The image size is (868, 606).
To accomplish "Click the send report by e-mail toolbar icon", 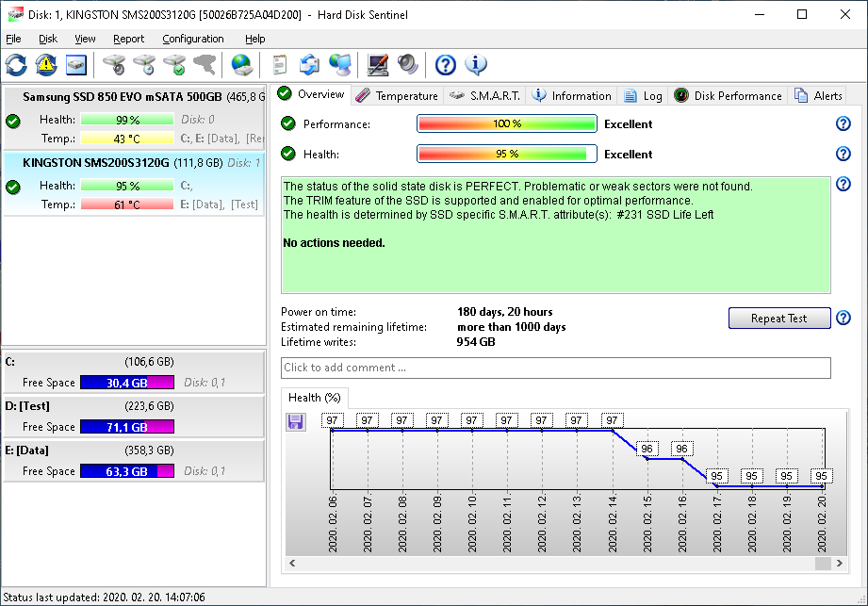I will click(309, 65).
